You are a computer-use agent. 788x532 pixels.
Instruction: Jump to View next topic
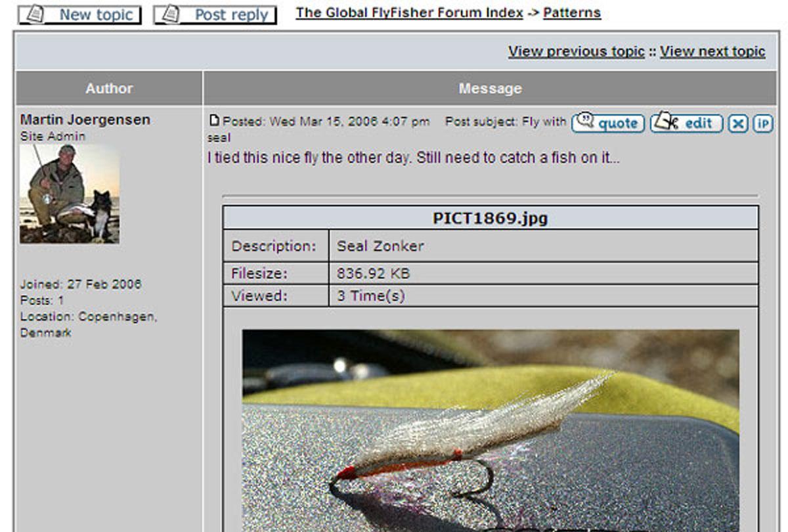pos(712,51)
